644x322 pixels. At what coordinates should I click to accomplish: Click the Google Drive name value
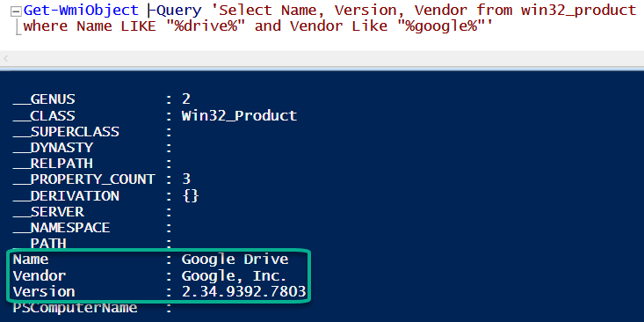click(235, 260)
